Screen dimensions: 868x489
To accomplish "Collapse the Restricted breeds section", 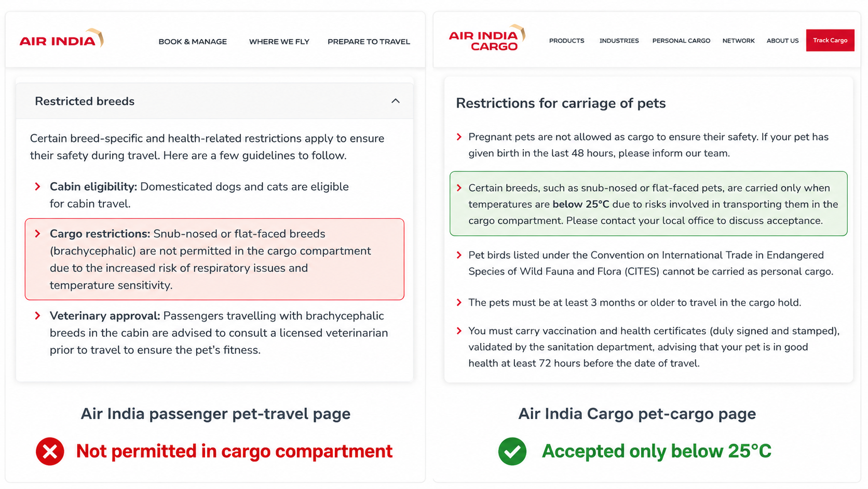I will pos(396,101).
